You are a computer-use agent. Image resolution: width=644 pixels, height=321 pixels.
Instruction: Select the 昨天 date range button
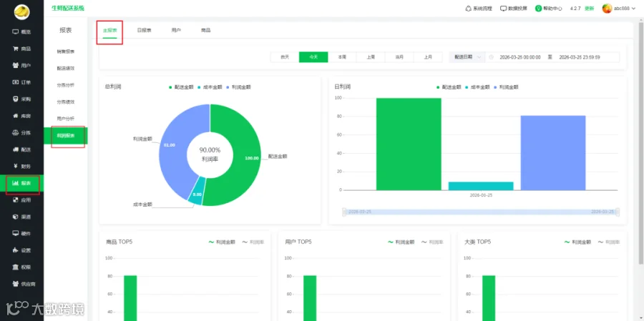pos(285,57)
